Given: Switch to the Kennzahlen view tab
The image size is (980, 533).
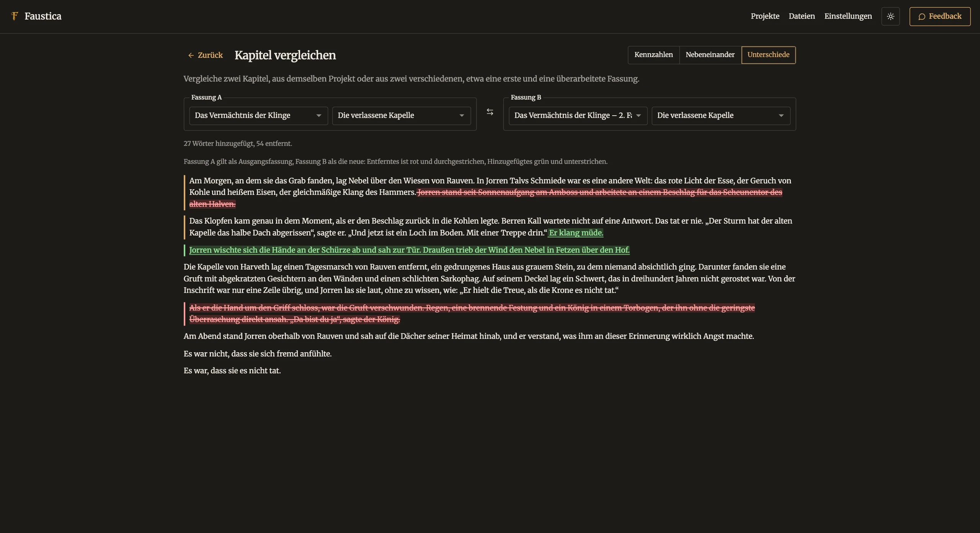Looking at the screenshot, I should [x=653, y=55].
